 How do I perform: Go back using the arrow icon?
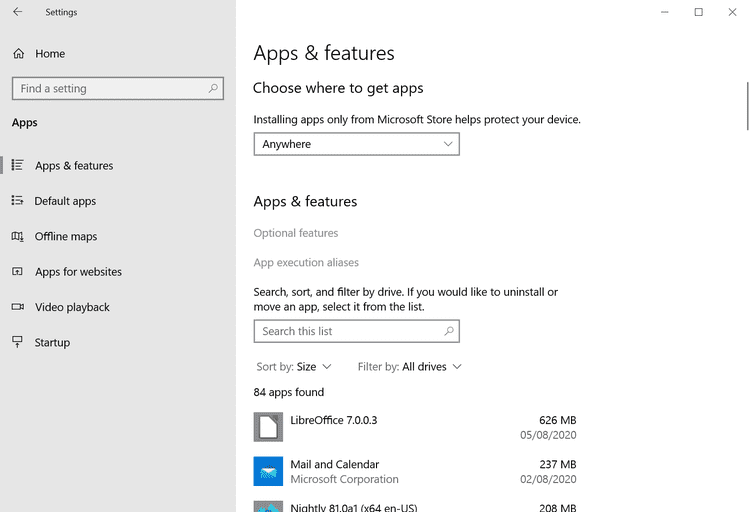pyautogui.click(x=18, y=12)
